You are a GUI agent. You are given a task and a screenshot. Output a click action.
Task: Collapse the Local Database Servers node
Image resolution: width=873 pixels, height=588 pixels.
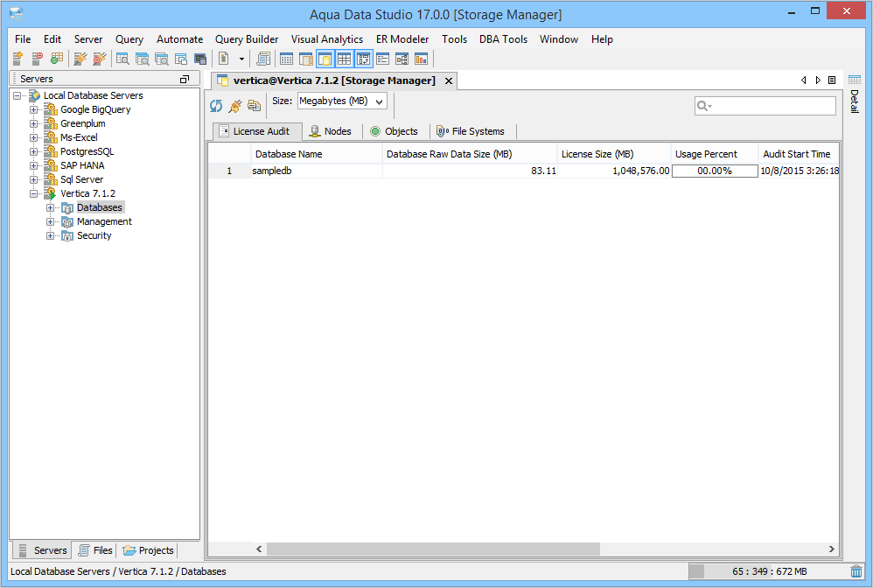pyautogui.click(x=17, y=95)
